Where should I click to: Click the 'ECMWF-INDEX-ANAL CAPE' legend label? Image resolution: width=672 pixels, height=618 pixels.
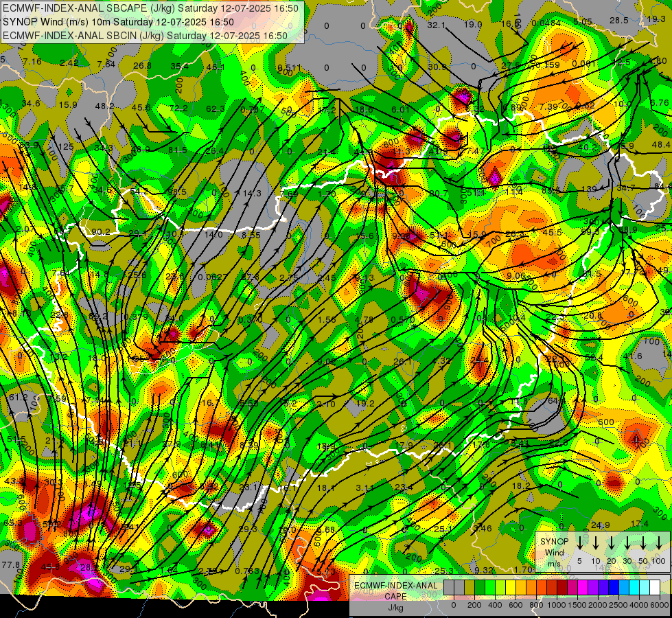tap(395, 591)
